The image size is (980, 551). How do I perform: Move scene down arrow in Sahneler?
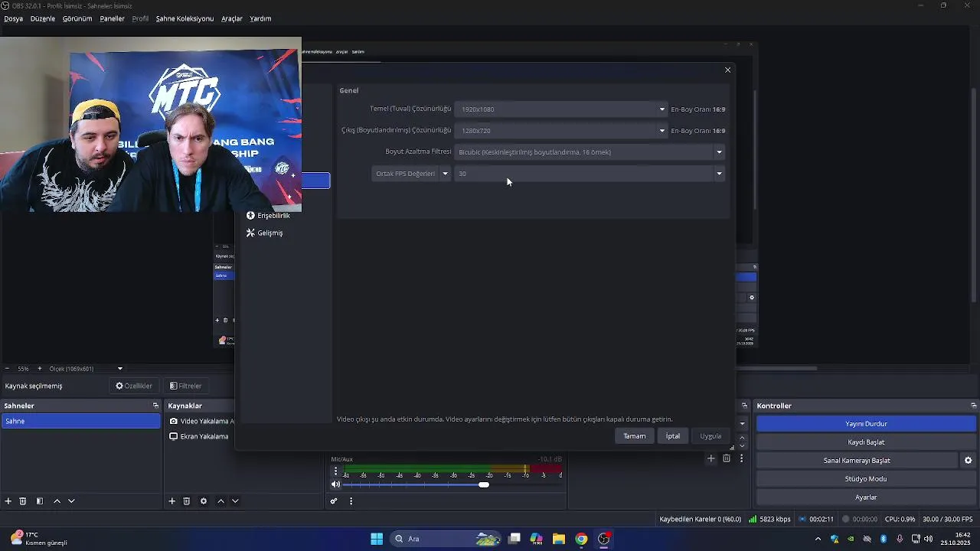click(x=71, y=501)
